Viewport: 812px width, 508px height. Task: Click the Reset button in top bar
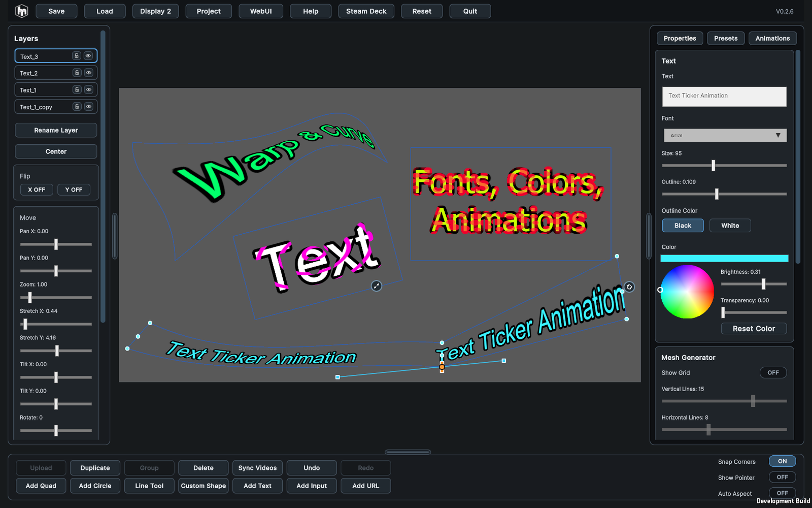[422, 11]
